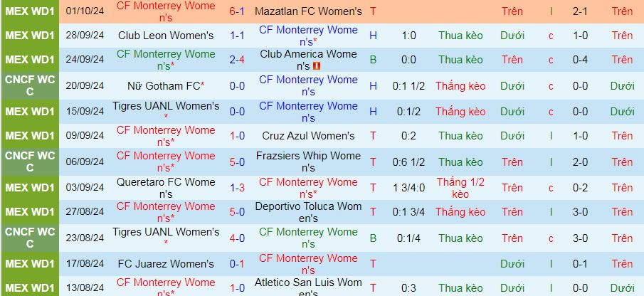Click the 1-3 score on 03/09/24
644x296 pixels.
tap(237, 188)
